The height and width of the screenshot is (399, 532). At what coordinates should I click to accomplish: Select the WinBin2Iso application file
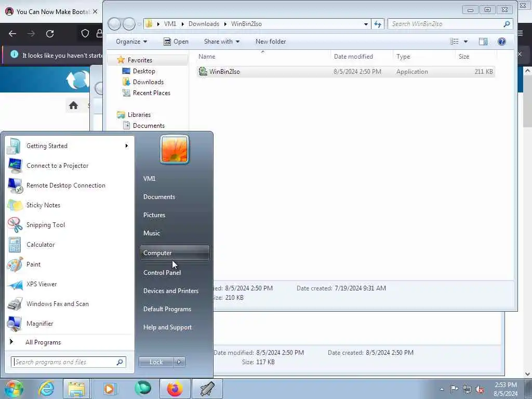pos(345,72)
